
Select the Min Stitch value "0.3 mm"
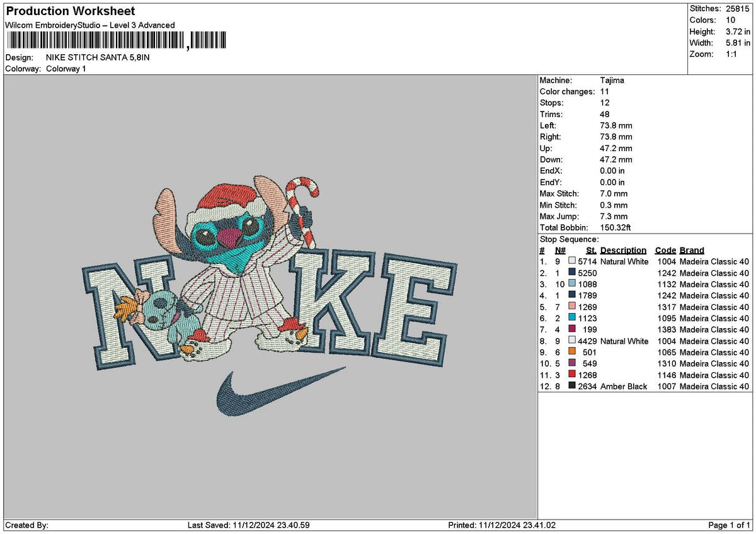614,205
